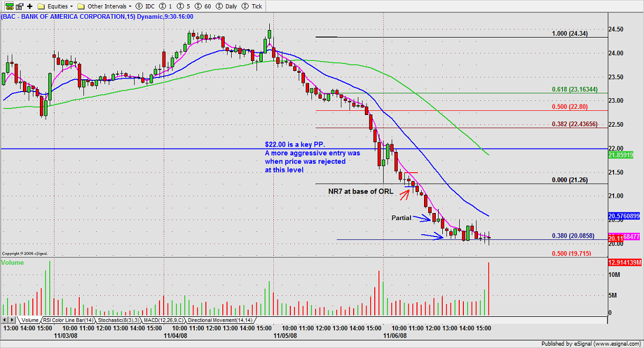Select the 'Partial' text annotation
The width and height of the screenshot is (644, 348).
pos(401,218)
